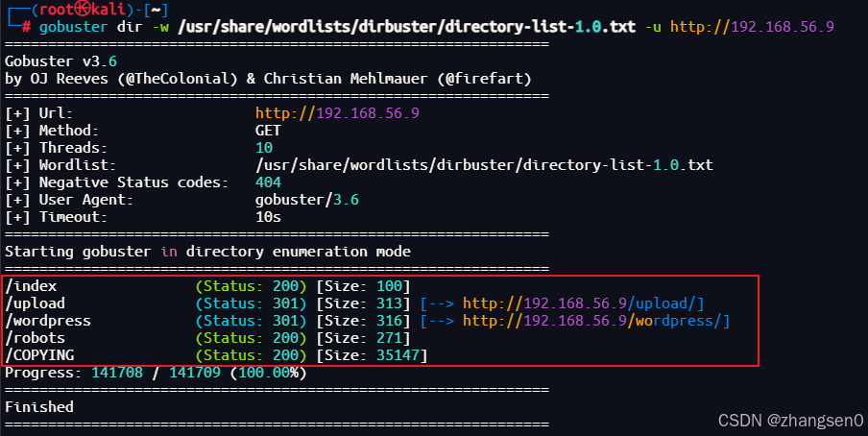Click the '-w' flag in the command

[160, 27]
